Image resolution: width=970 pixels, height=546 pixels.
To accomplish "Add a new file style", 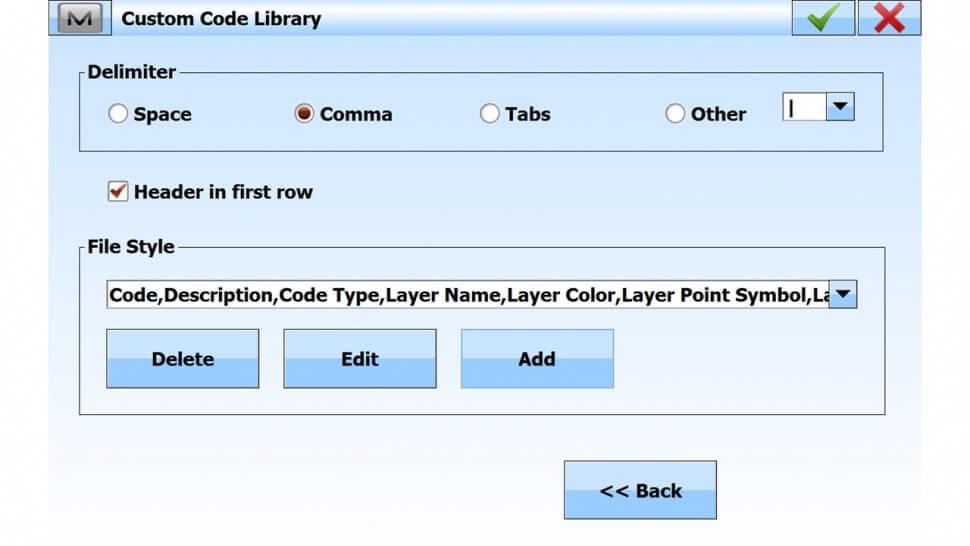I will pyautogui.click(x=537, y=359).
